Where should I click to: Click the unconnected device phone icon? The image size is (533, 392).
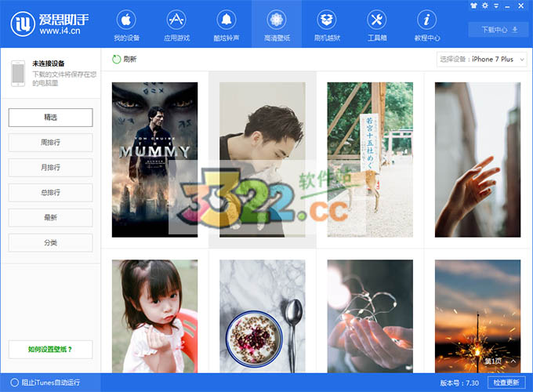coord(18,74)
